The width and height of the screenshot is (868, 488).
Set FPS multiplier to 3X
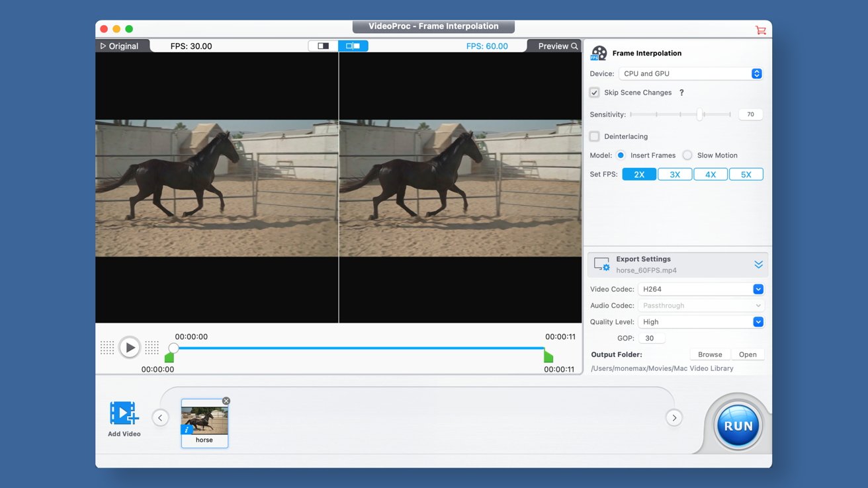675,175
